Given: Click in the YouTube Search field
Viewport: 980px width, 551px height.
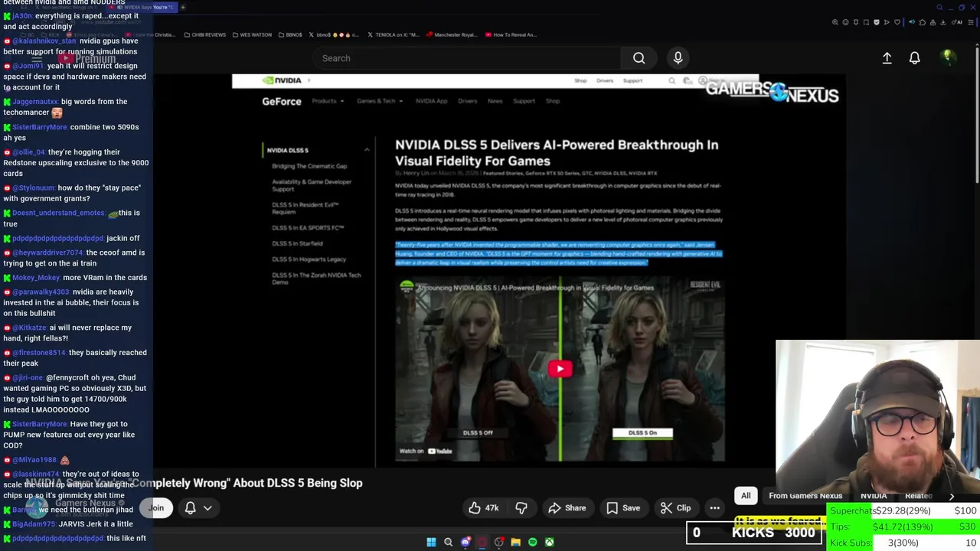Looking at the screenshot, I should click(x=467, y=58).
